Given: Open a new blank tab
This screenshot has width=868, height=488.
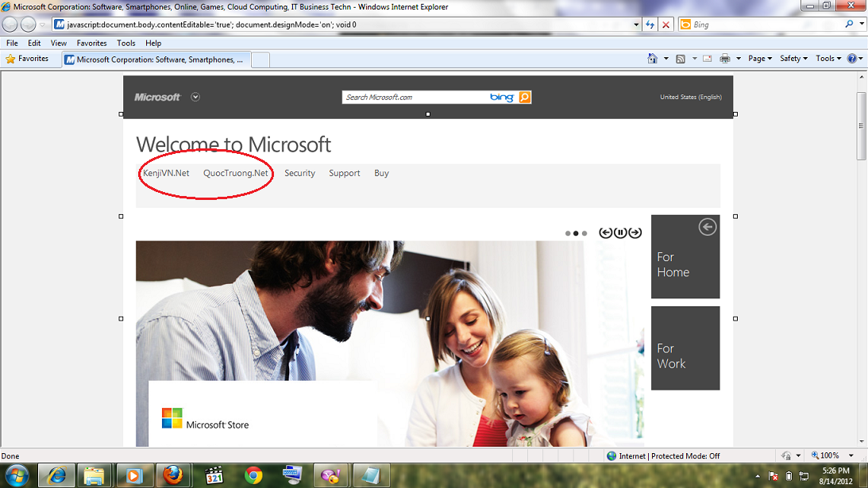Looking at the screenshot, I should [x=260, y=60].
